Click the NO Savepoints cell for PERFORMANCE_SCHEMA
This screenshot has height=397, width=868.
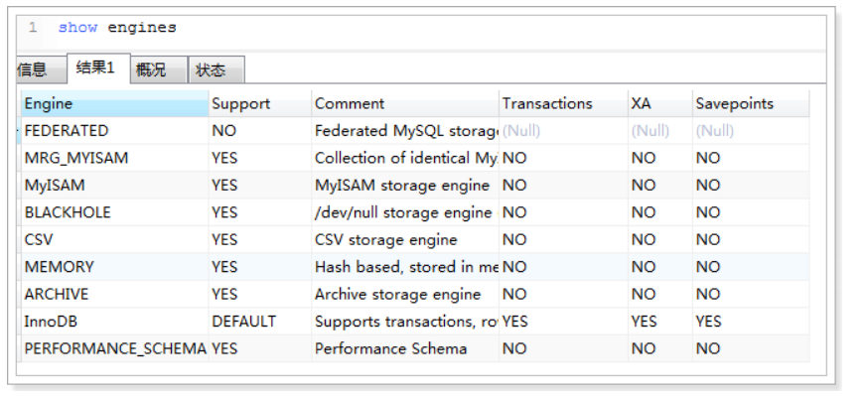[751, 348]
